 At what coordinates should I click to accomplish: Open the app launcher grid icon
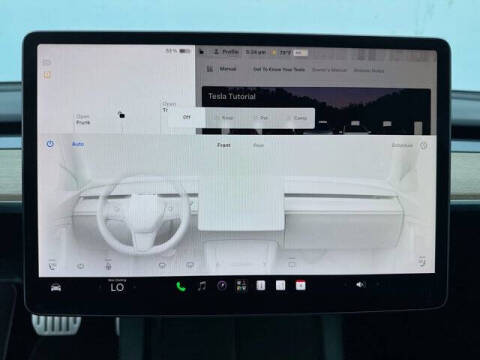pyautogui.click(x=242, y=286)
